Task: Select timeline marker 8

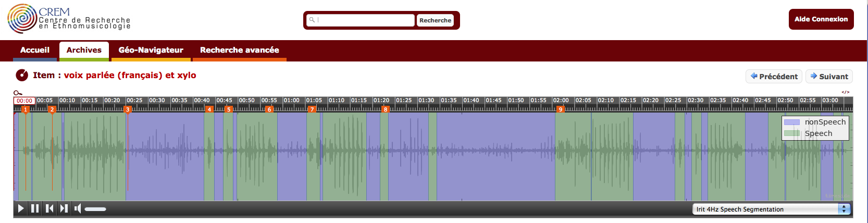Action: pyautogui.click(x=385, y=109)
